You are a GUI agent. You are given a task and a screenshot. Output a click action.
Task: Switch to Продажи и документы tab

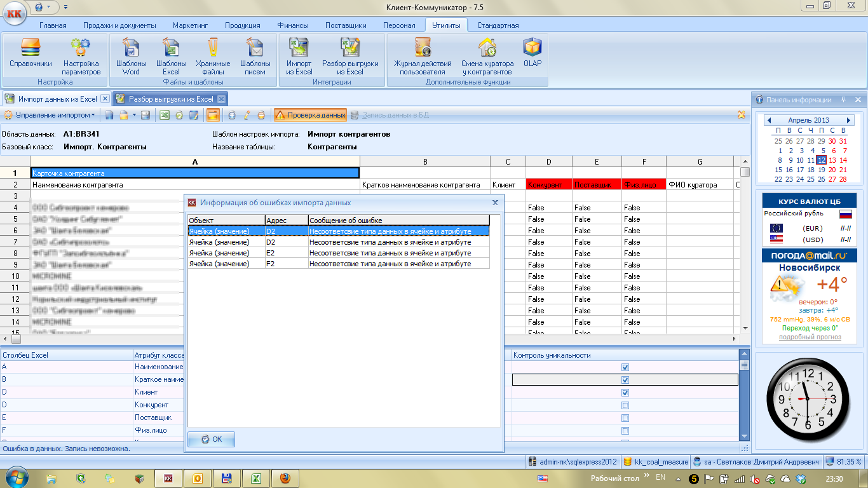click(119, 25)
